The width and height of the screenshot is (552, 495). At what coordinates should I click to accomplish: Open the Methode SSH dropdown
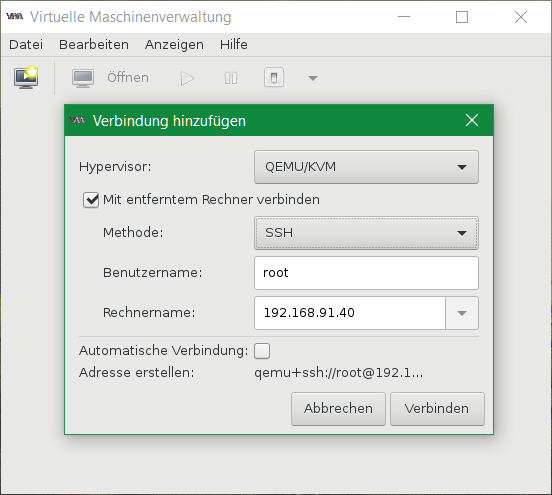pos(366,233)
